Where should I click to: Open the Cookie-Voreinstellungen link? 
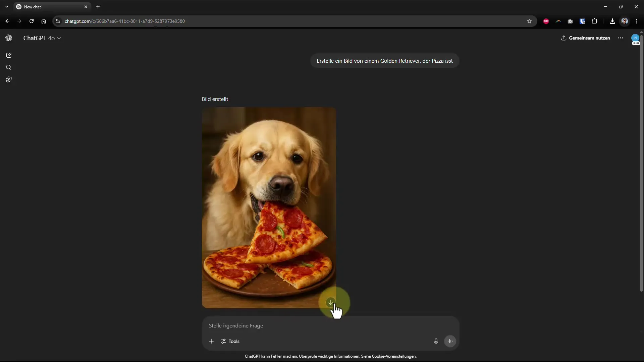click(x=394, y=356)
